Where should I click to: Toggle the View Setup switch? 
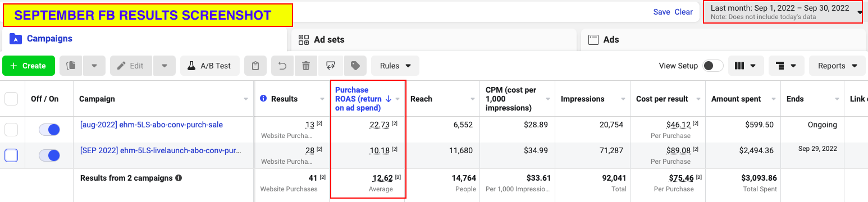click(713, 66)
